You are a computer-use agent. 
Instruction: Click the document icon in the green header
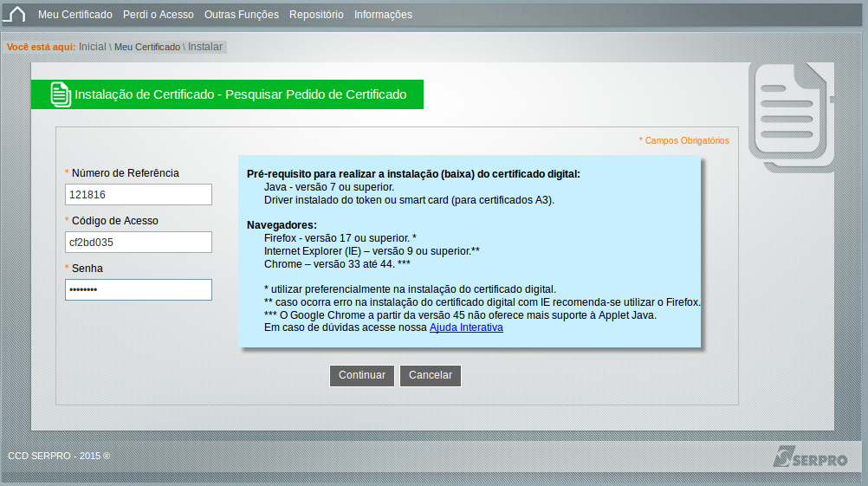pyautogui.click(x=60, y=94)
